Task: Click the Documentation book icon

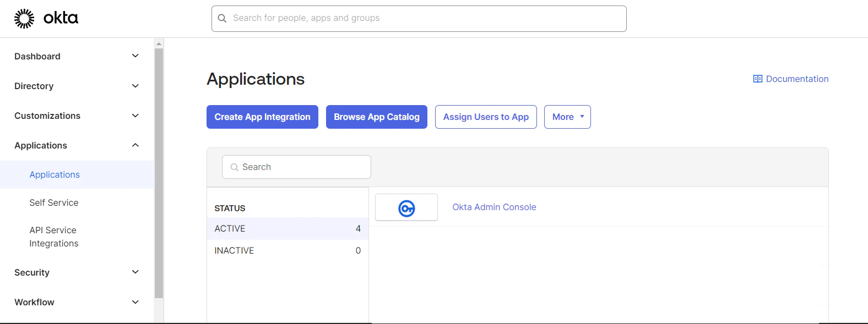Action: coord(758,79)
